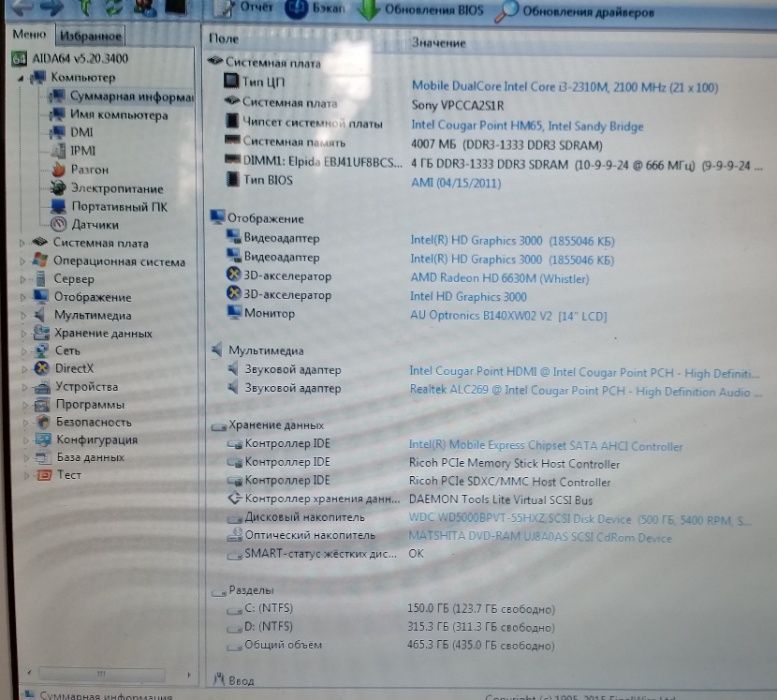Expand the Сервер tree node
Image resolution: width=777 pixels, height=700 pixels.
23,279
